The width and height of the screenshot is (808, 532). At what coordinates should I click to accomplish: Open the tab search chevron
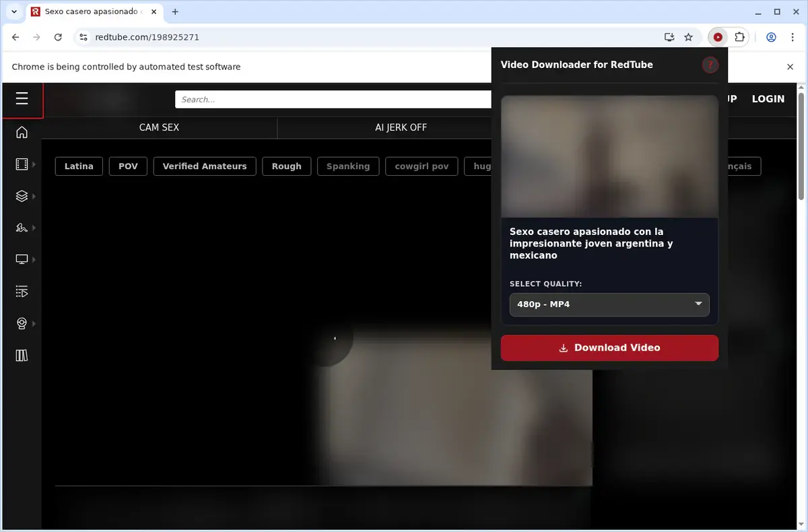point(14,11)
